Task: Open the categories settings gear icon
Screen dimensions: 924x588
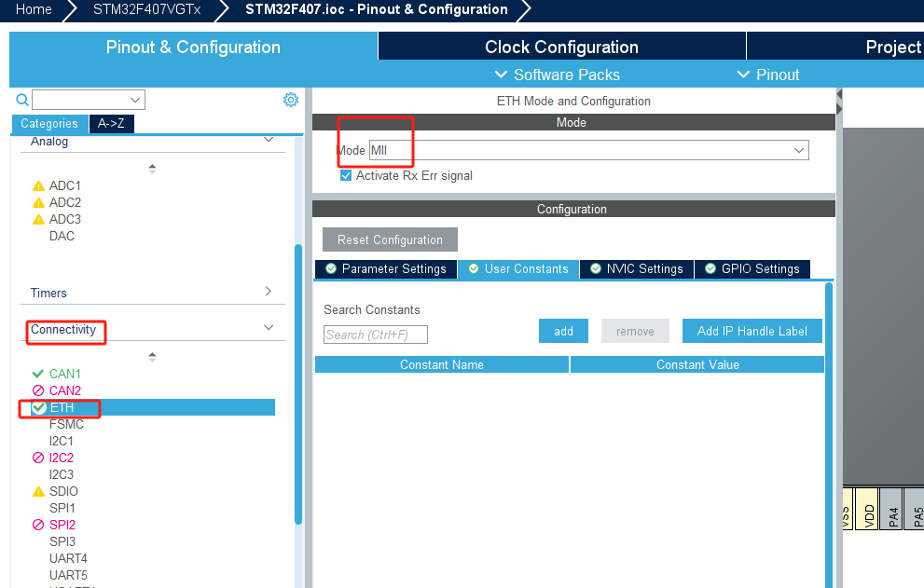Action: tap(291, 100)
